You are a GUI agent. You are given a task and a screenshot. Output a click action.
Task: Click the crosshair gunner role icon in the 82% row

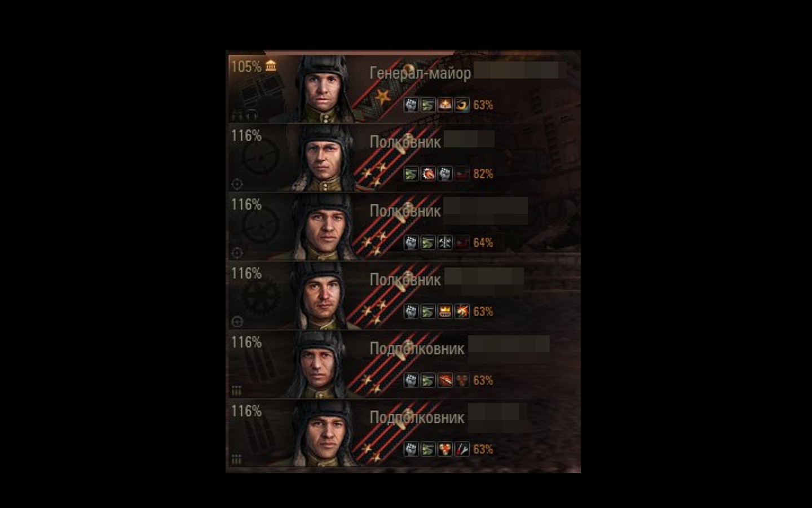pyautogui.click(x=237, y=184)
